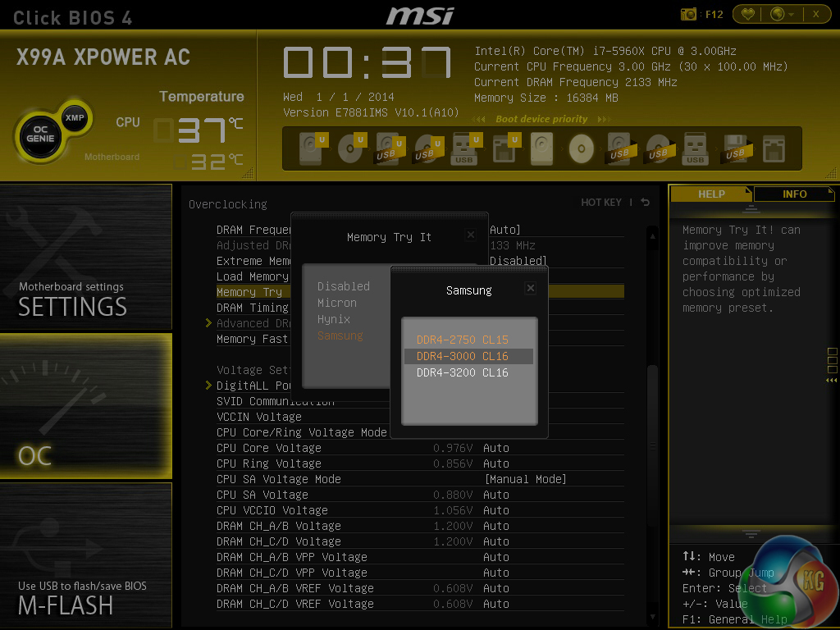Click DRAM CH_C/D VREF Voltage Auto field

tap(496, 604)
